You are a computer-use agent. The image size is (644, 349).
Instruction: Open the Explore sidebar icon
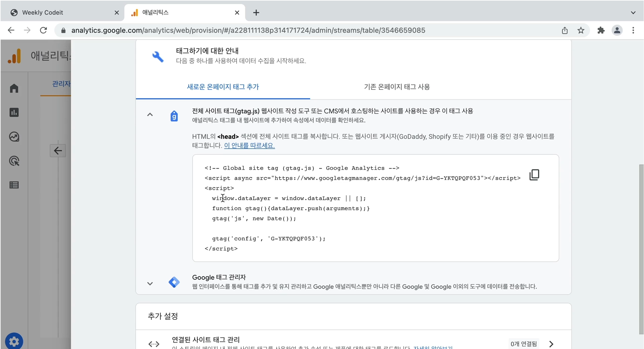coord(14,137)
